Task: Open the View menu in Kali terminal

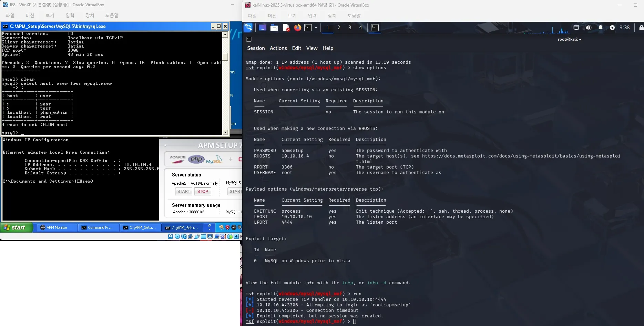Action: tap(312, 48)
